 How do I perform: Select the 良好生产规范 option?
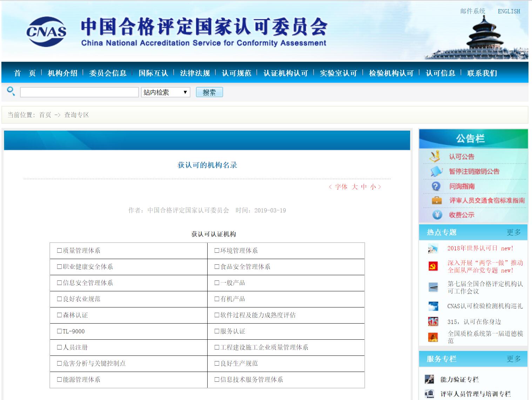click(x=236, y=364)
